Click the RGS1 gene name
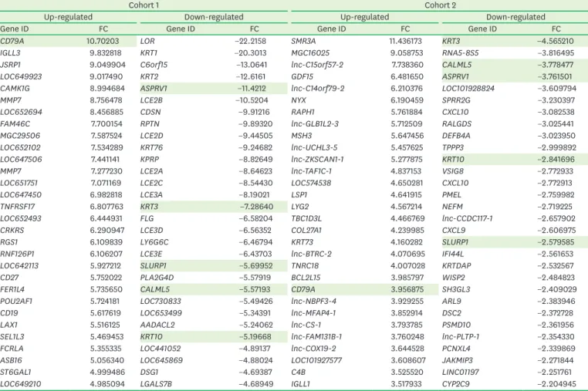The height and width of the screenshot is (391, 588). [x=9, y=242]
